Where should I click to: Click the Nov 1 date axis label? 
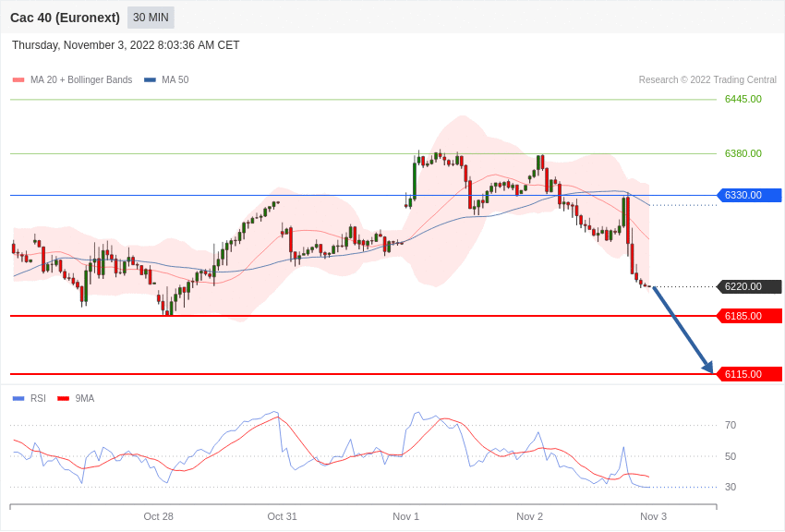point(405,516)
